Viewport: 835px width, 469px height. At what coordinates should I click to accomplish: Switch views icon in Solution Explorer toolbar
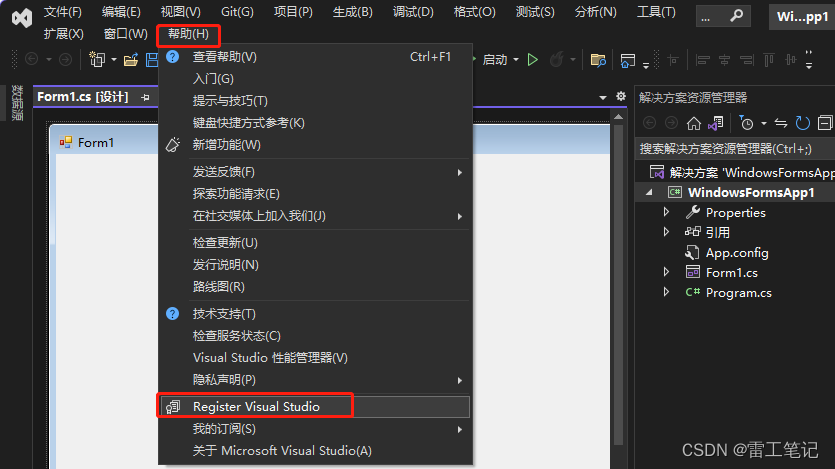716,123
